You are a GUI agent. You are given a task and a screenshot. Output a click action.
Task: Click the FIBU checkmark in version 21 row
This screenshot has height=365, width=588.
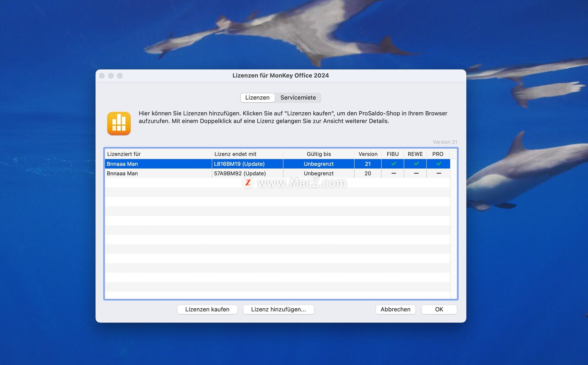tap(394, 164)
